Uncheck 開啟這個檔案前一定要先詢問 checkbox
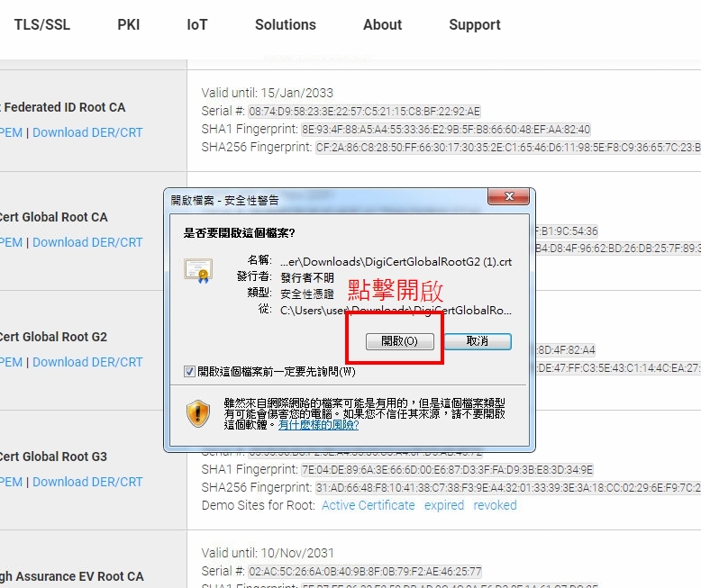The image size is (701, 588). point(189,371)
